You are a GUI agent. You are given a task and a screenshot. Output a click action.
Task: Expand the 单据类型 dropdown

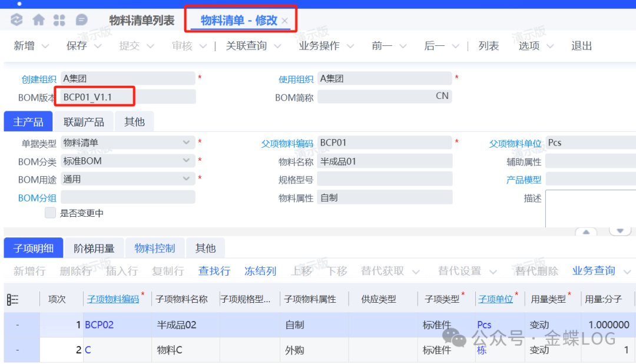pyautogui.click(x=187, y=143)
